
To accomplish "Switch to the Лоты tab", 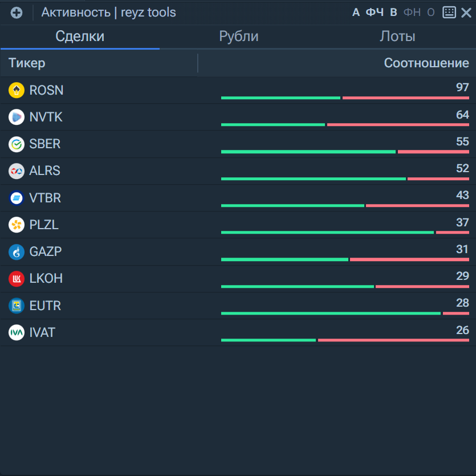I will [397, 36].
